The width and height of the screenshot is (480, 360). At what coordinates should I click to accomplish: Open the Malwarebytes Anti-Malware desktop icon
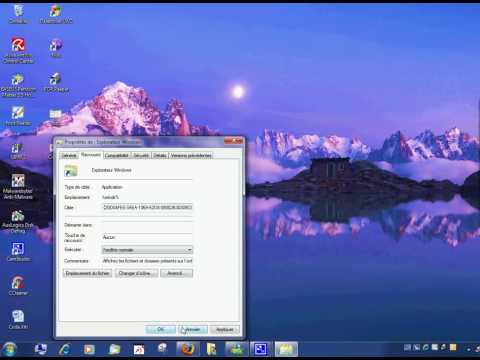[18, 187]
